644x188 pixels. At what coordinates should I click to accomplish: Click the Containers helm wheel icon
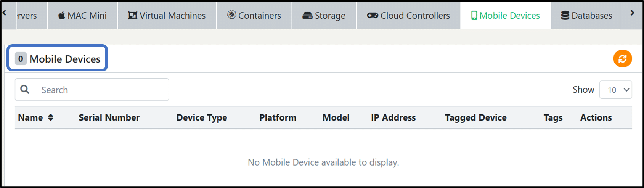pos(231,15)
